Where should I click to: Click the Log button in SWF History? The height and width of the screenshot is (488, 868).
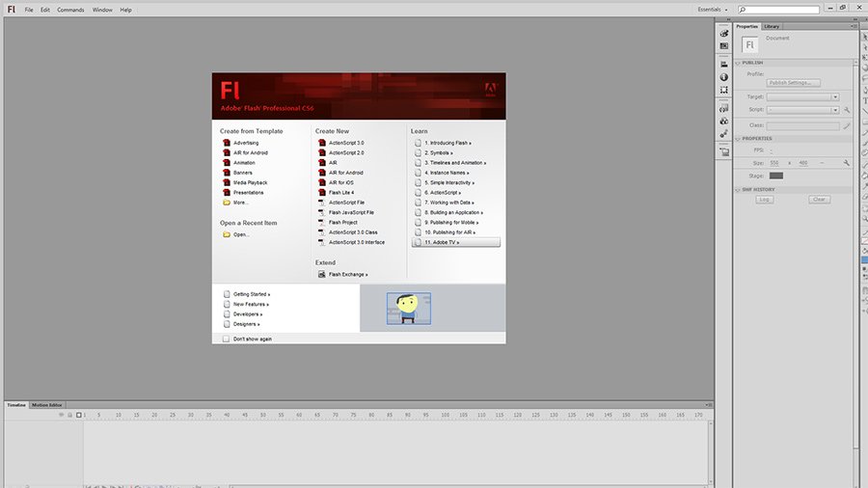pyautogui.click(x=765, y=200)
